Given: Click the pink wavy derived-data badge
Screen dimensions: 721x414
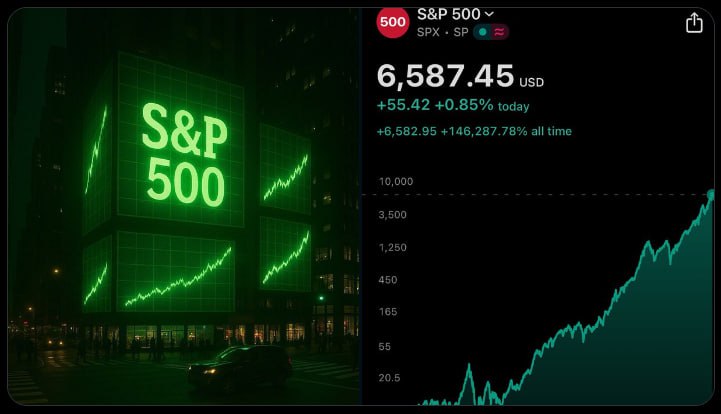Looking at the screenshot, I should (x=499, y=32).
